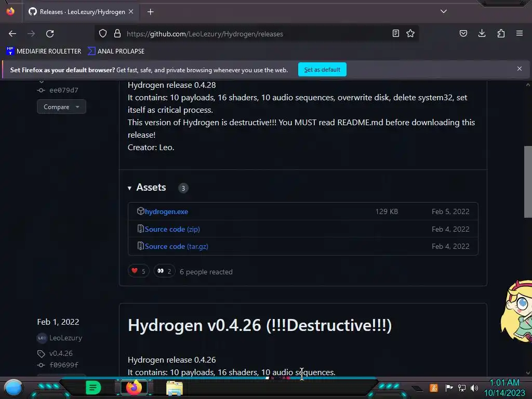Open the Compare dropdown button
This screenshot has width=532, height=399.
(x=61, y=107)
